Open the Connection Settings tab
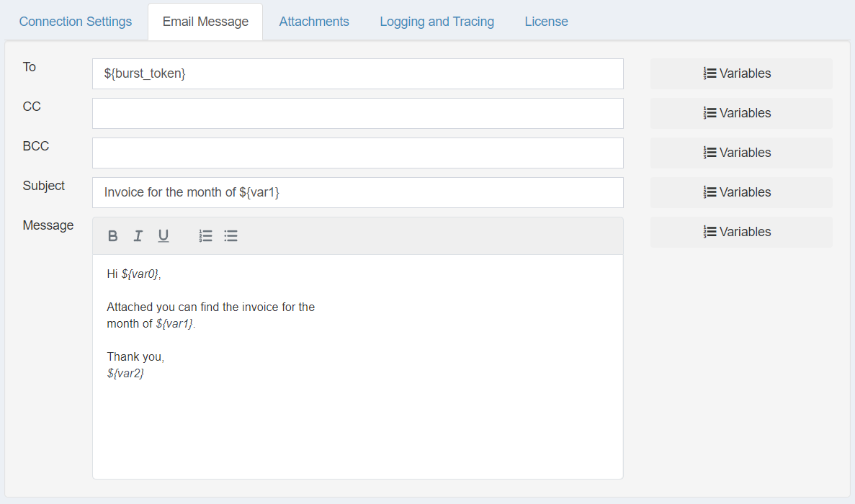This screenshot has width=855, height=504. click(x=75, y=22)
